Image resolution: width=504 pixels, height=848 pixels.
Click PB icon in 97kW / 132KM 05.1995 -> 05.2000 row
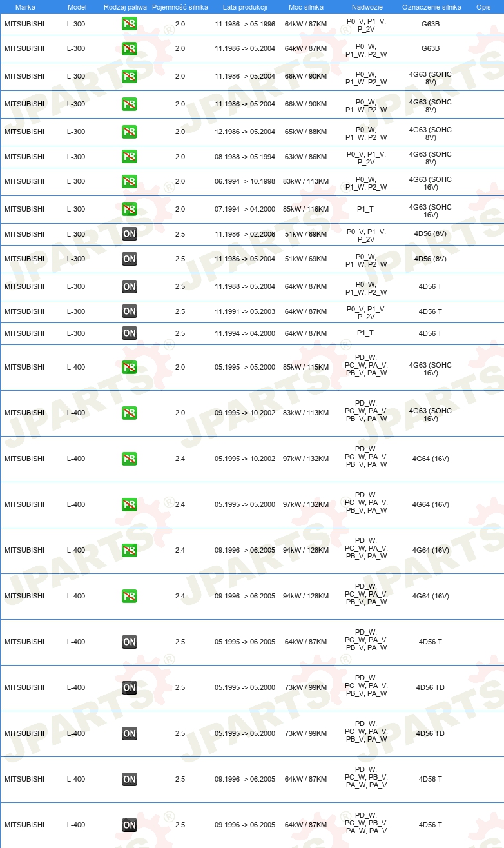click(129, 504)
